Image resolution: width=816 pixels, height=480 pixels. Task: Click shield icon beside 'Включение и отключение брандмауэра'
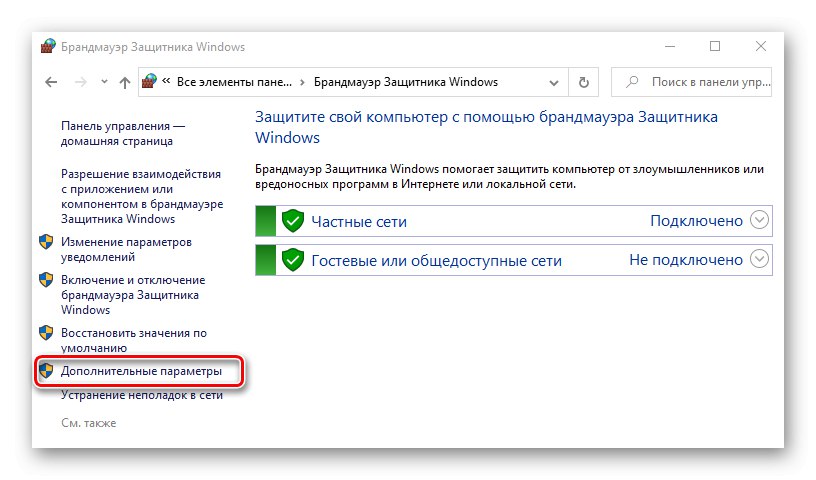click(x=46, y=280)
